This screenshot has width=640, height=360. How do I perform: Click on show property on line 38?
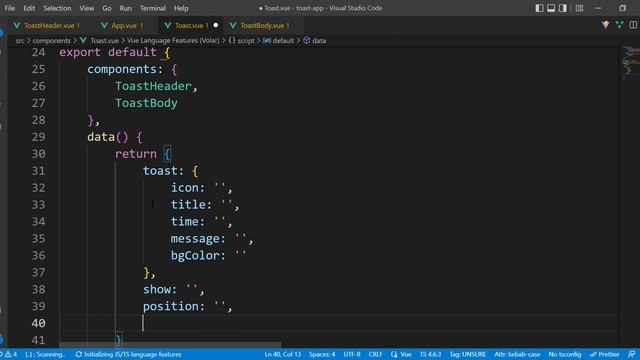pyautogui.click(x=156, y=289)
